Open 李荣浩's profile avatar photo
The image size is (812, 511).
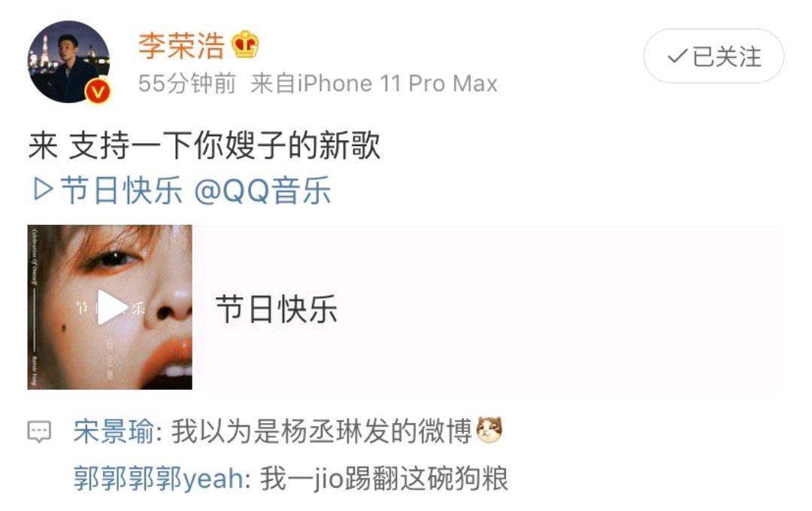[x=68, y=62]
